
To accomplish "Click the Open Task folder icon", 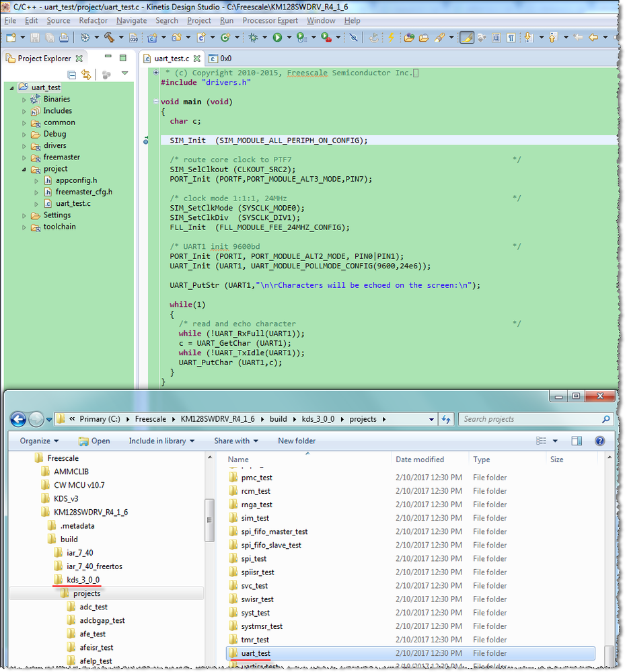I will tap(424, 38).
